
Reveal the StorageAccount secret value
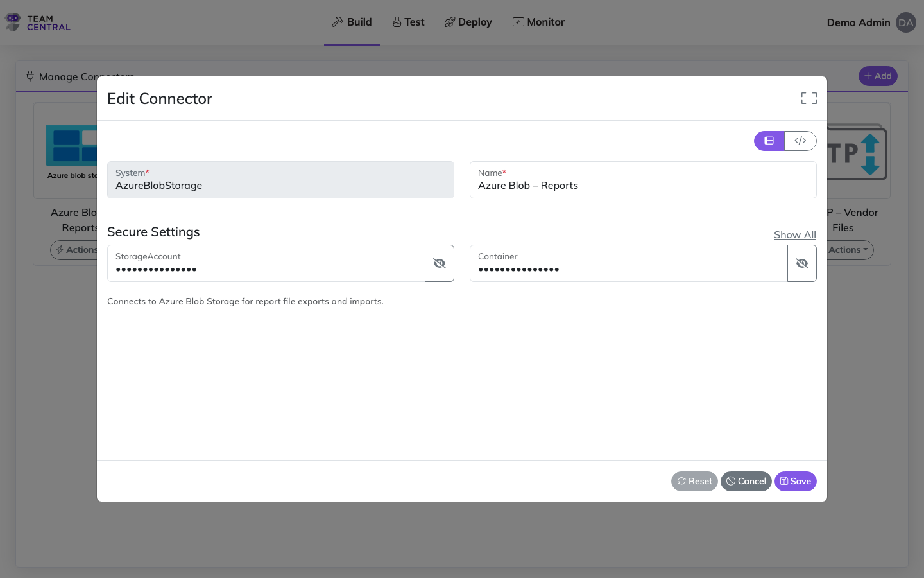point(439,263)
